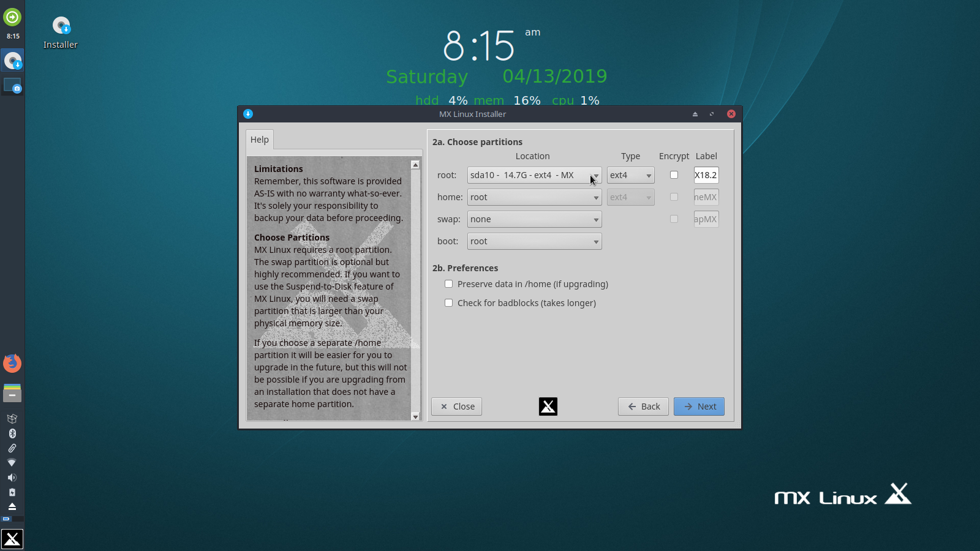Image resolution: width=980 pixels, height=551 pixels.
Task: Click the root partition Label field
Action: coord(706,175)
